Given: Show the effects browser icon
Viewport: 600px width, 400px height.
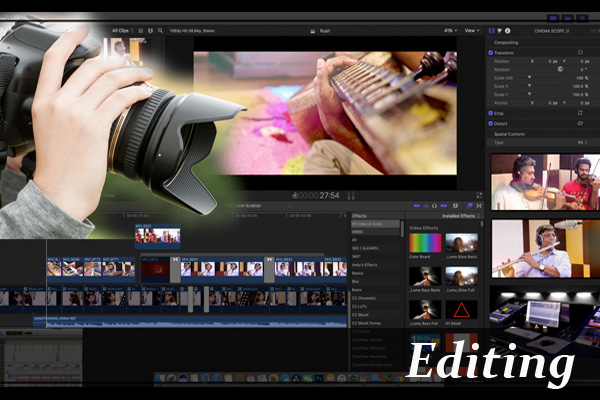Looking at the screenshot, I should (x=470, y=206).
